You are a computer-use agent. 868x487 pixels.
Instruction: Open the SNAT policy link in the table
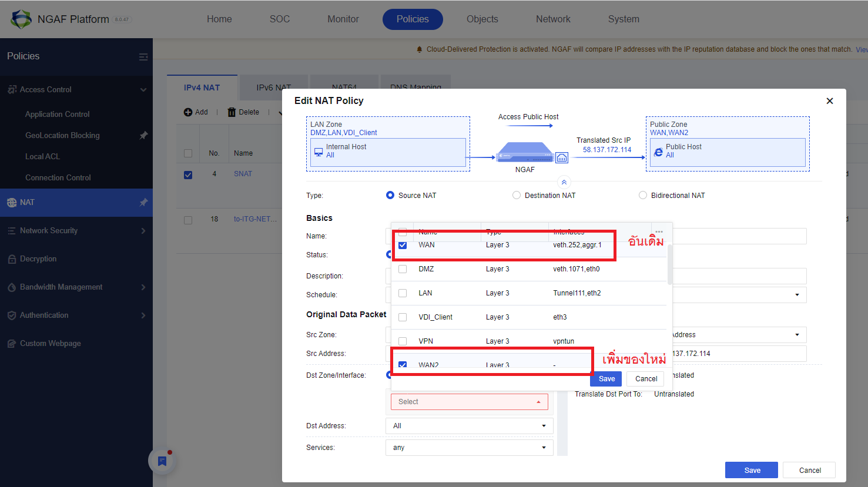click(243, 173)
